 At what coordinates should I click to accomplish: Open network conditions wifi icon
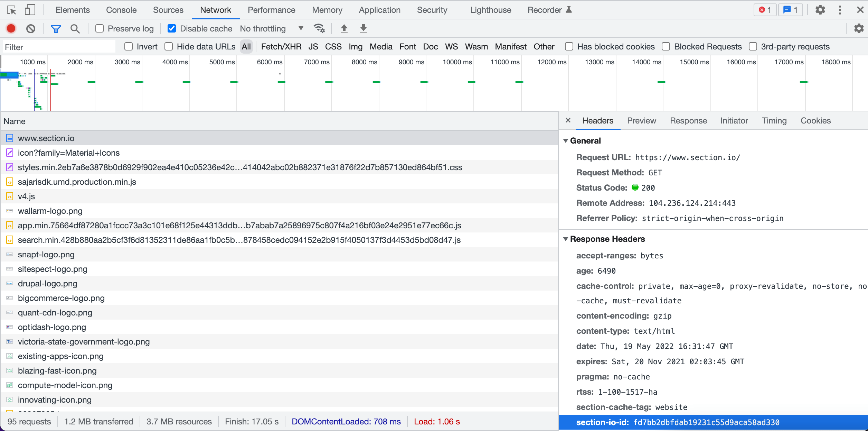[x=319, y=28]
